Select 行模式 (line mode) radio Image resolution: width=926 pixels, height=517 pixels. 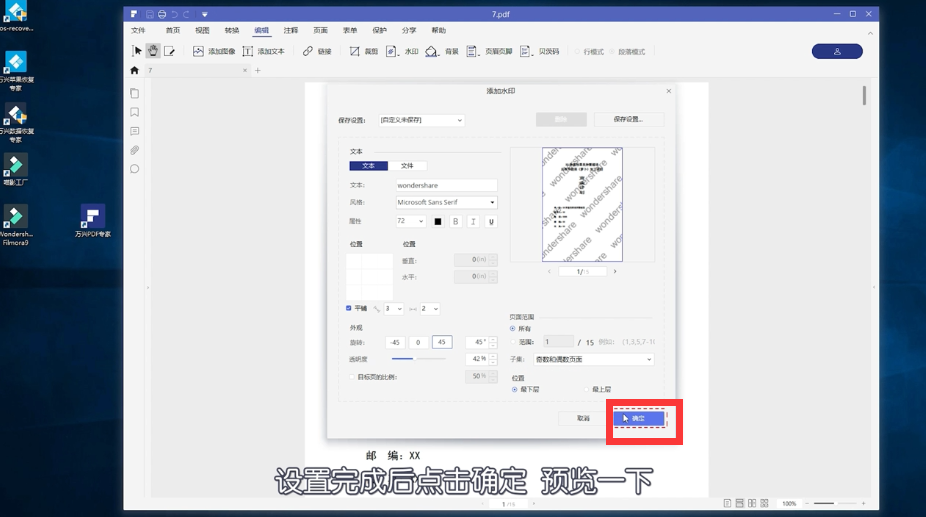pyautogui.click(x=578, y=52)
